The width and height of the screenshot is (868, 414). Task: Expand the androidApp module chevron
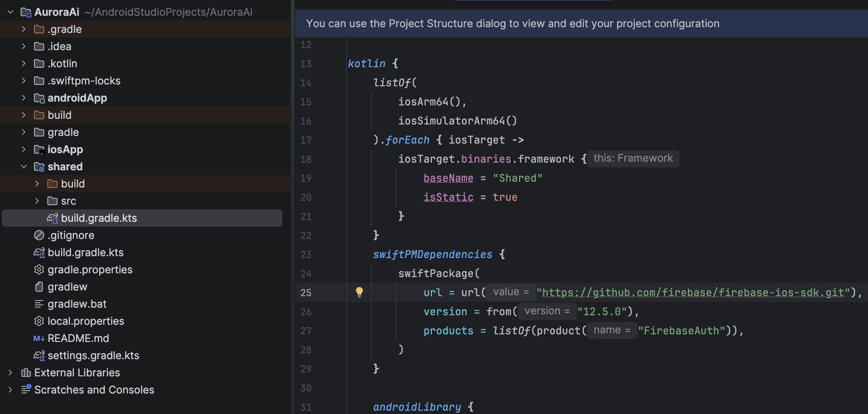pos(24,98)
